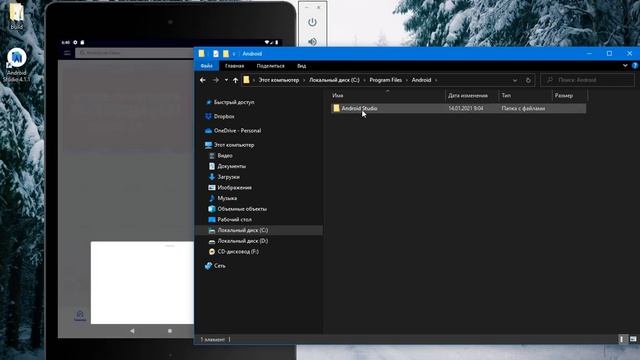Expand the ribbon with chevron arrow
The width and height of the screenshot is (640, 360).
[625, 65]
